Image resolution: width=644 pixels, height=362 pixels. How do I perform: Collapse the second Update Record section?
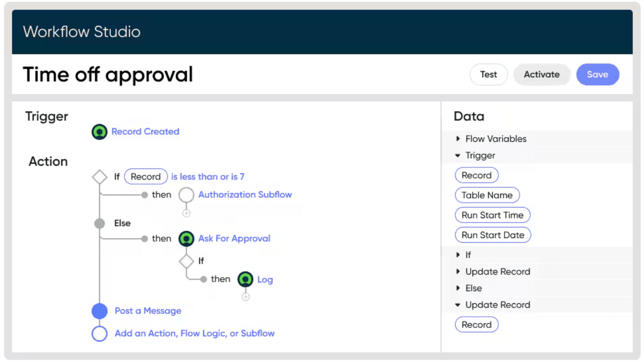[x=458, y=305]
